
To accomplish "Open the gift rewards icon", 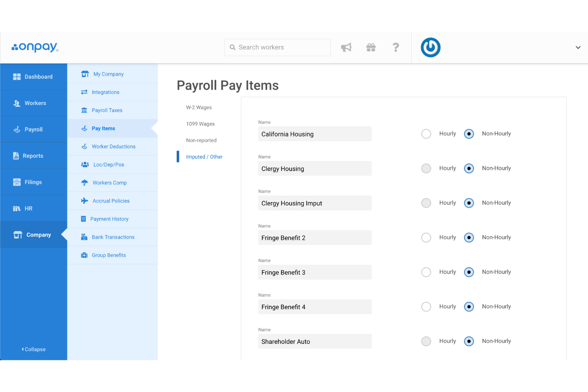I will click(371, 47).
